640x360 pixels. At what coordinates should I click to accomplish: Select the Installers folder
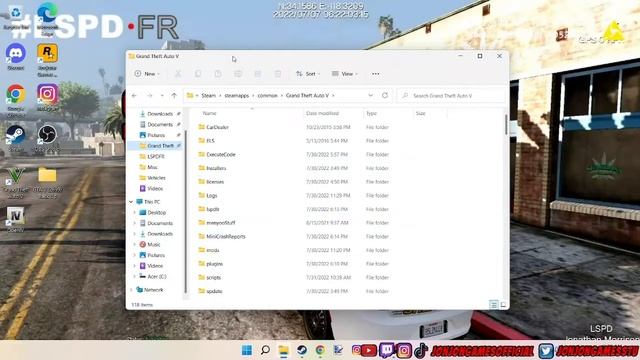pyautogui.click(x=216, y=168)
